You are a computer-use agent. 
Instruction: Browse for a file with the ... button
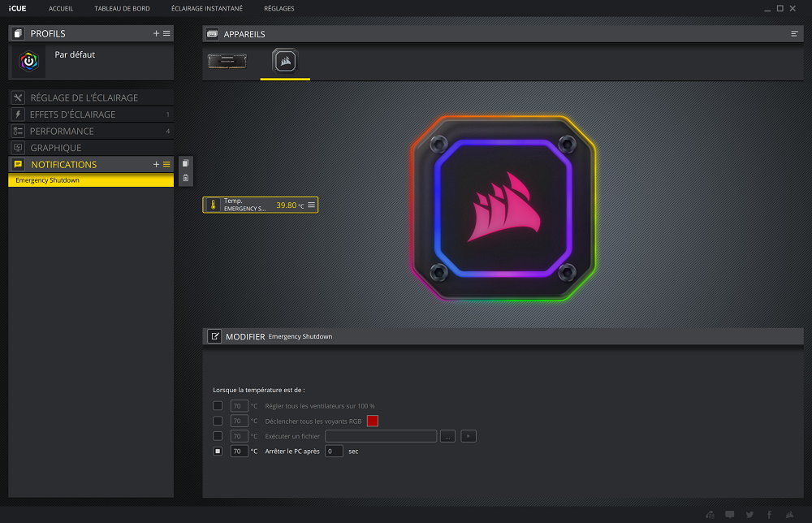pyautogui.click(x=447, y=436)
